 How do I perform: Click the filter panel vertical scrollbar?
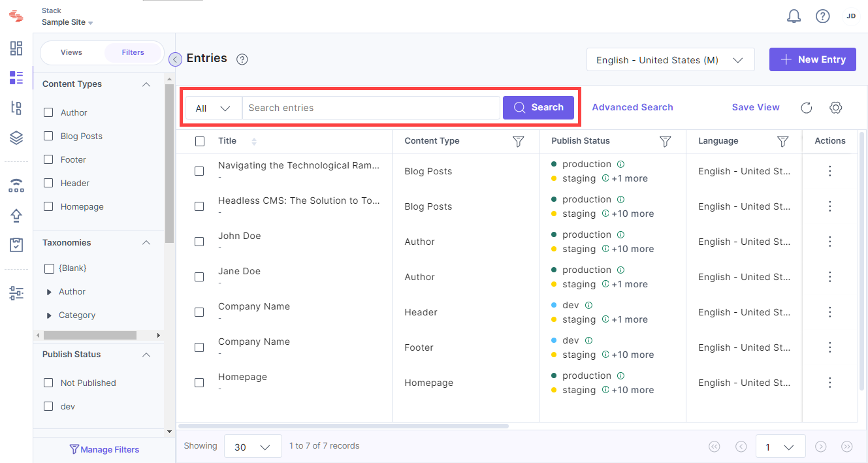(169, 163)
